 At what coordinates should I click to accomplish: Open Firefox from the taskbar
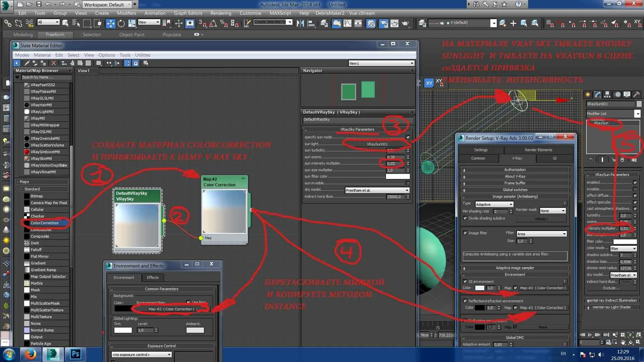point(31,354)
